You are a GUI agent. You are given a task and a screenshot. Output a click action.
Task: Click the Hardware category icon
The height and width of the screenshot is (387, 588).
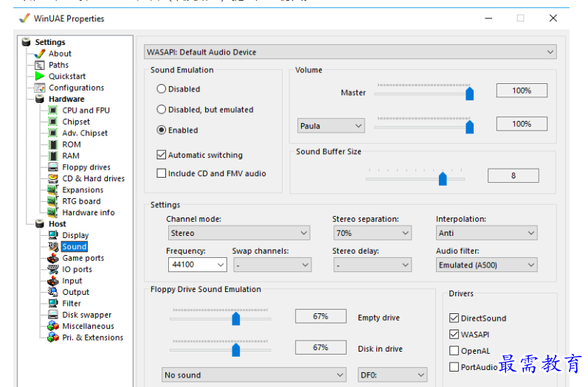tap(40, 99)
